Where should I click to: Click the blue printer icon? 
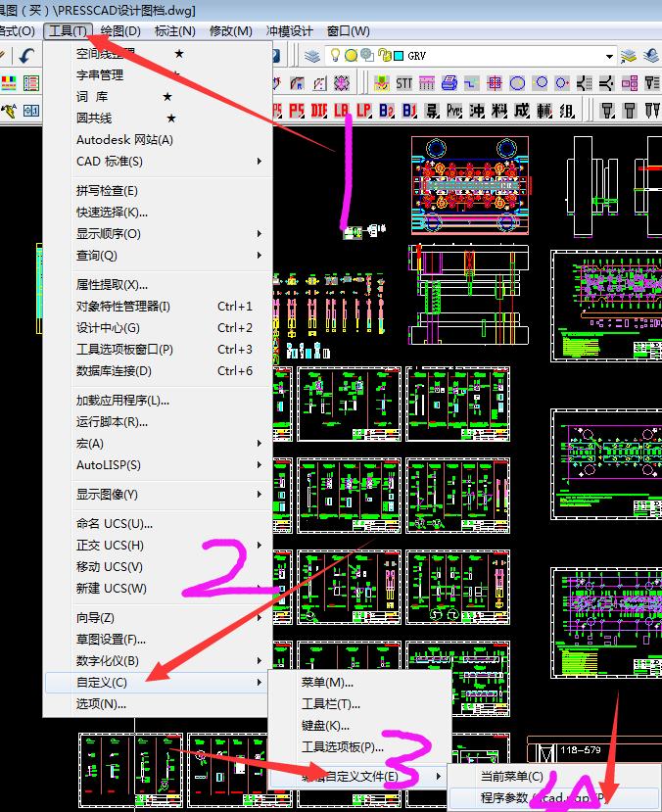449,83
